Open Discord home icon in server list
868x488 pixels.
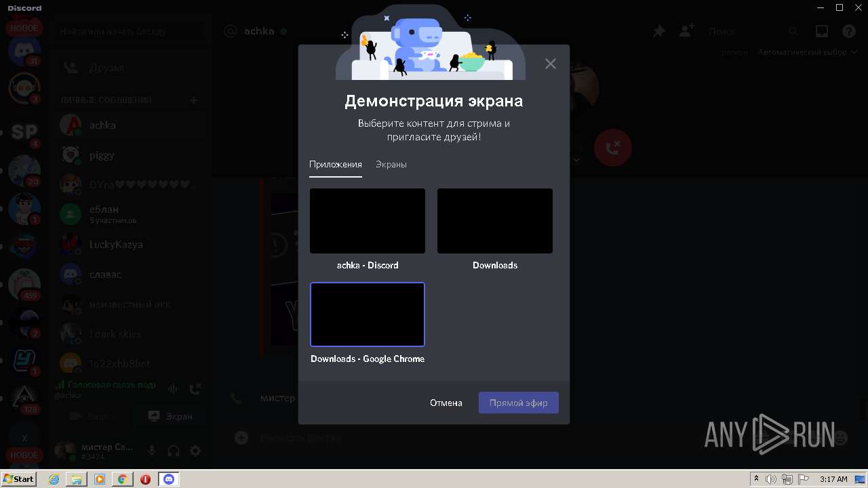(24, 51)
